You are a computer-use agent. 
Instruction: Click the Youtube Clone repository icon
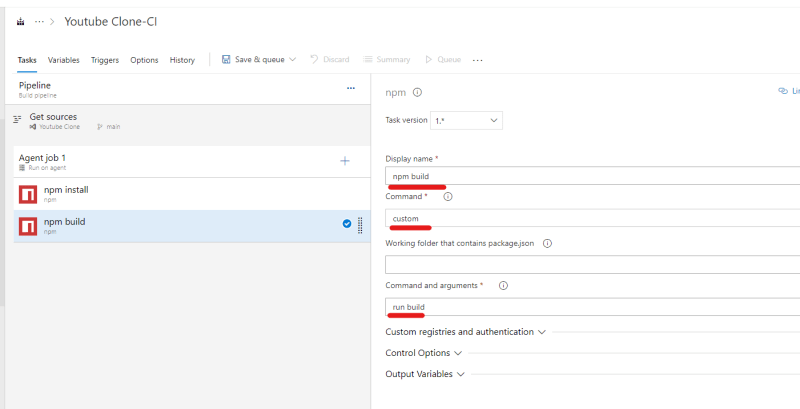[x=33, y=127]
